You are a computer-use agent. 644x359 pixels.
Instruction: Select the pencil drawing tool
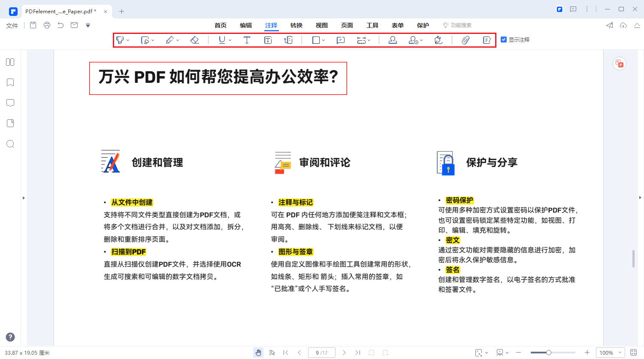[x=169, y=40]
